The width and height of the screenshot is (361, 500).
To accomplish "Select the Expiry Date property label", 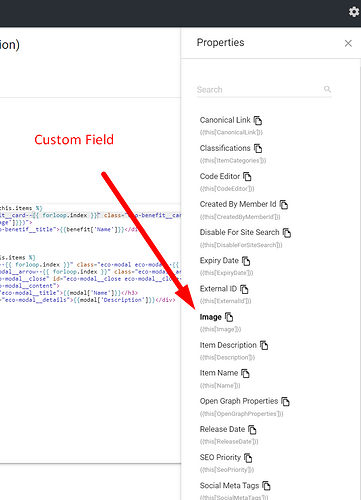I will point(219,261).
